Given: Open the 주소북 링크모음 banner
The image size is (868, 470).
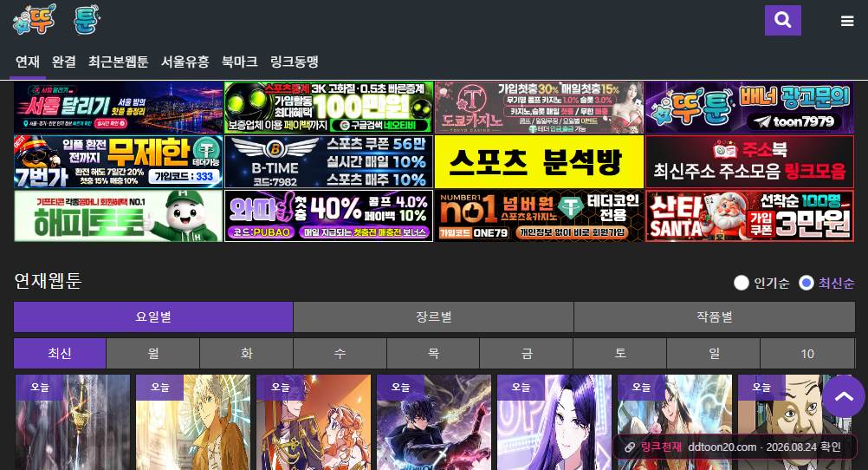Looking at the screenshot, I should click(x=749, y=162).
